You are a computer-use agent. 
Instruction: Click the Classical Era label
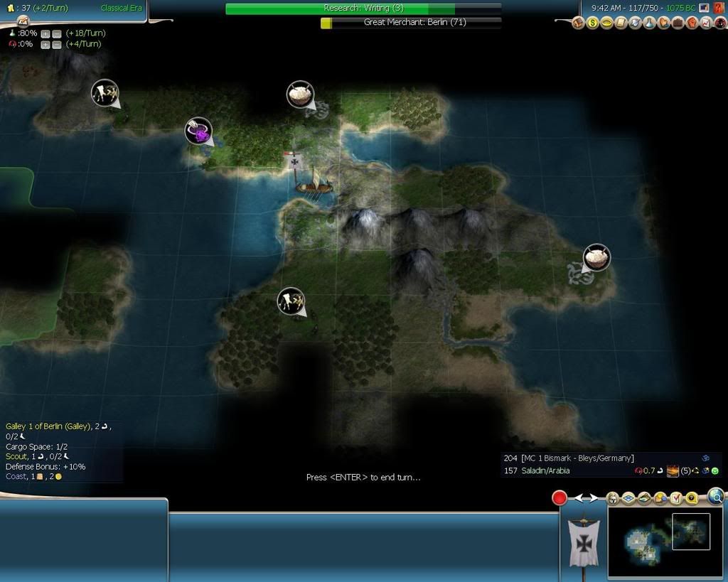pyautogui.click(x=121, y=8)
